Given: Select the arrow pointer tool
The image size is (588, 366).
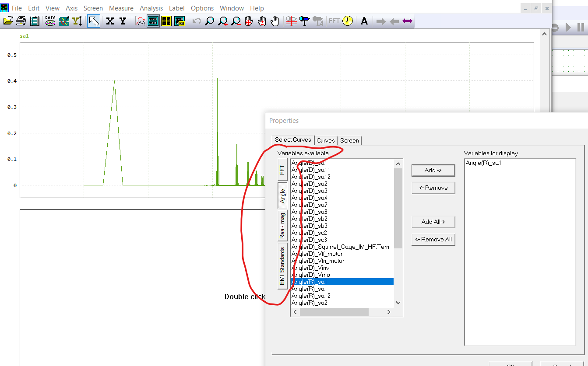Looking at the screenshot, I should 93,21.
